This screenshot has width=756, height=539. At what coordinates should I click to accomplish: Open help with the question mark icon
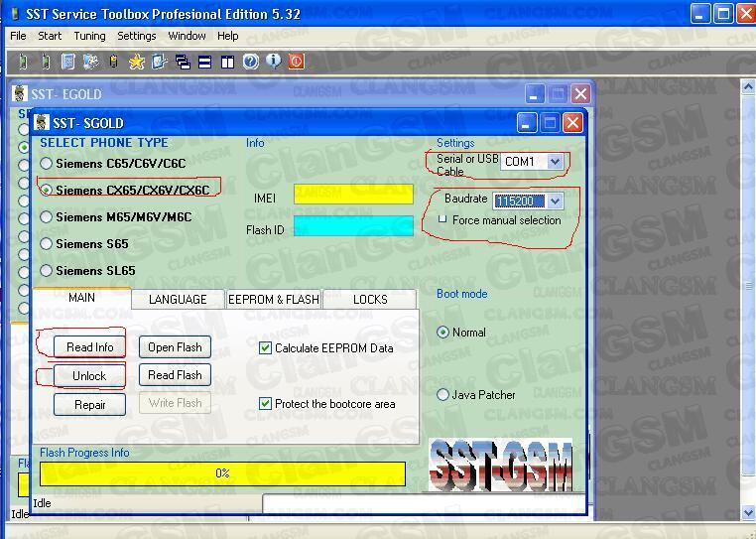point(250,62)
